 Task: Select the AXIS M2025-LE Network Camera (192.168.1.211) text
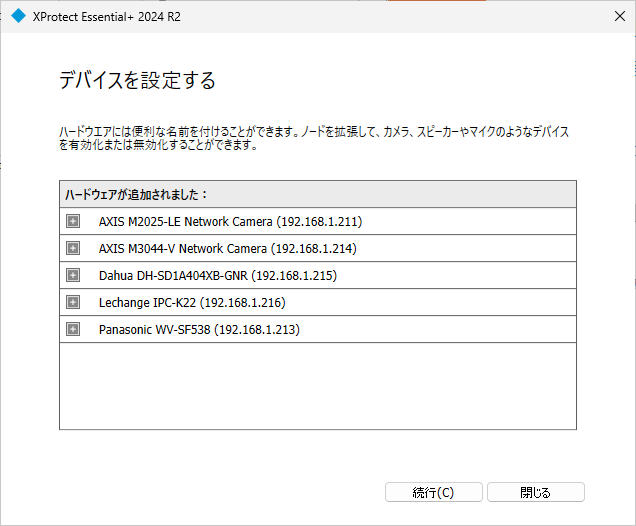click(230, 222)
